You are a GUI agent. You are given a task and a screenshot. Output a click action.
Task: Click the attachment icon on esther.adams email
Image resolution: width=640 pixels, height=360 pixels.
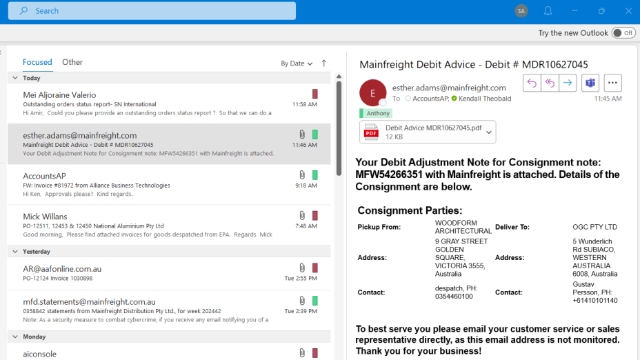pos(302,134)
